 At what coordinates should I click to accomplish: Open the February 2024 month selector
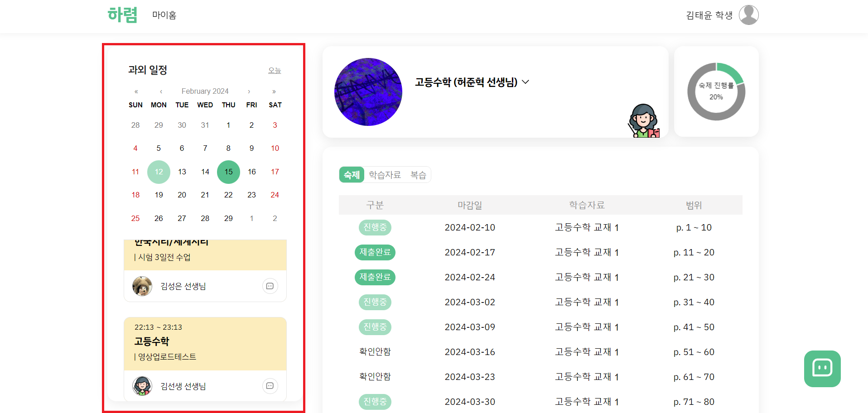coord(205,91)
